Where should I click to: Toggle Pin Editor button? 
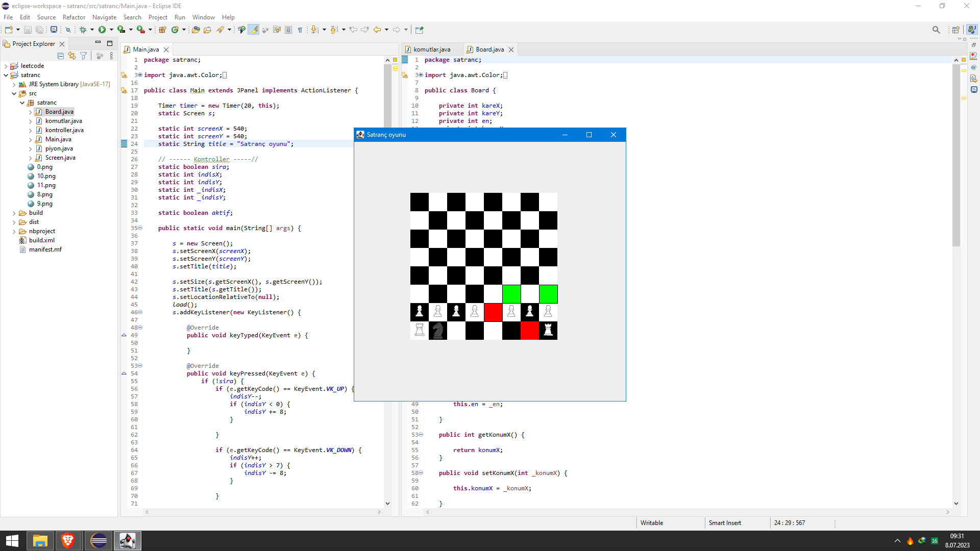[420, 30]
